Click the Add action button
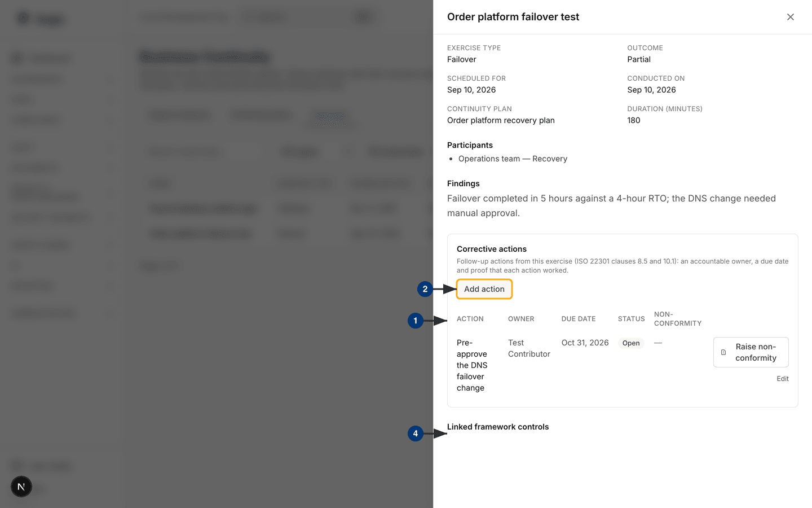 [484, 289]
